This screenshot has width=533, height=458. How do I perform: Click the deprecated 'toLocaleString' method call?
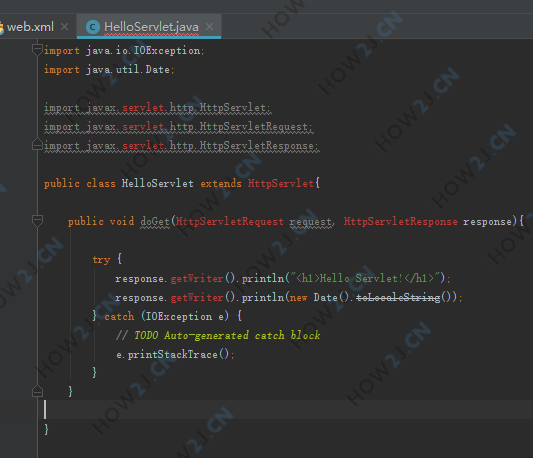(x=398, y=298)
